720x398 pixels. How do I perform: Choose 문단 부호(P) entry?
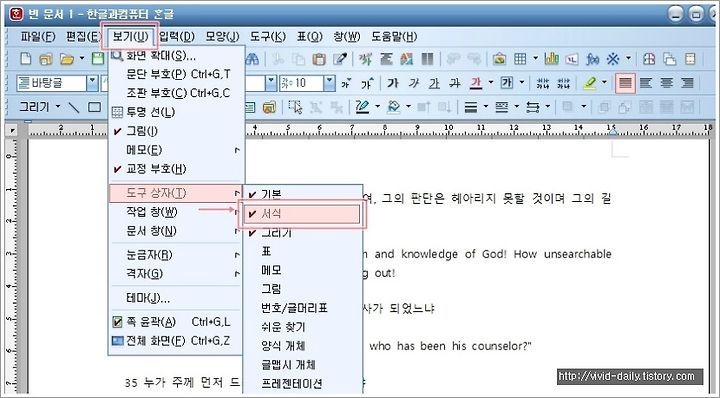[x=174, y=74]
